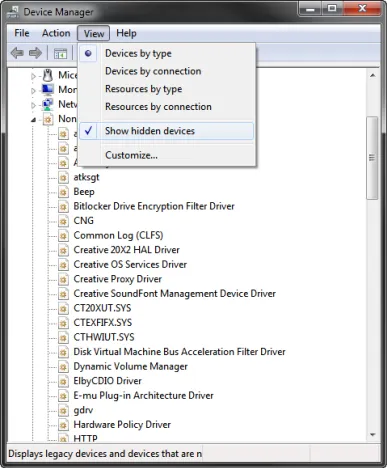This screenshot has height=468, width=387.
Task: Click the icon beside gdrv
Action: pos(63,410)
